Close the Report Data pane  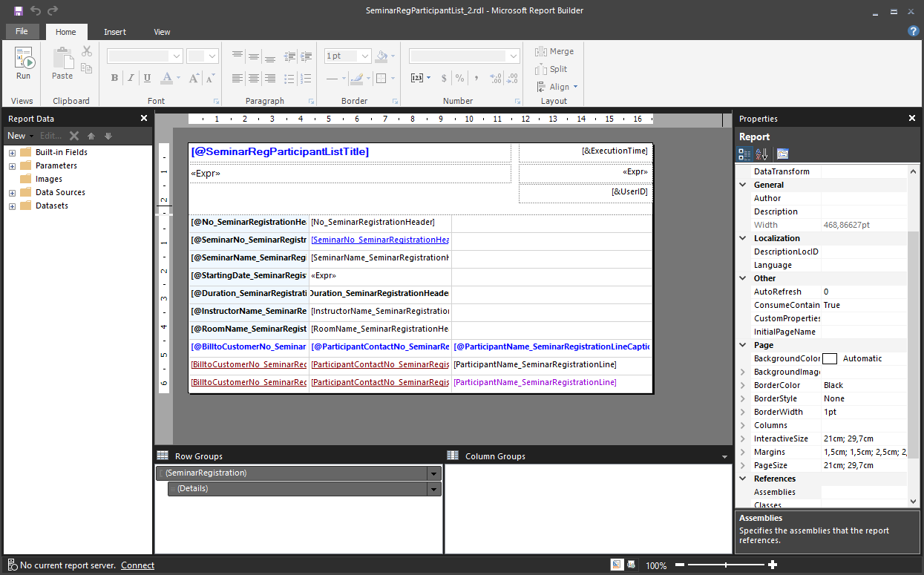click(x=144, y=119)
